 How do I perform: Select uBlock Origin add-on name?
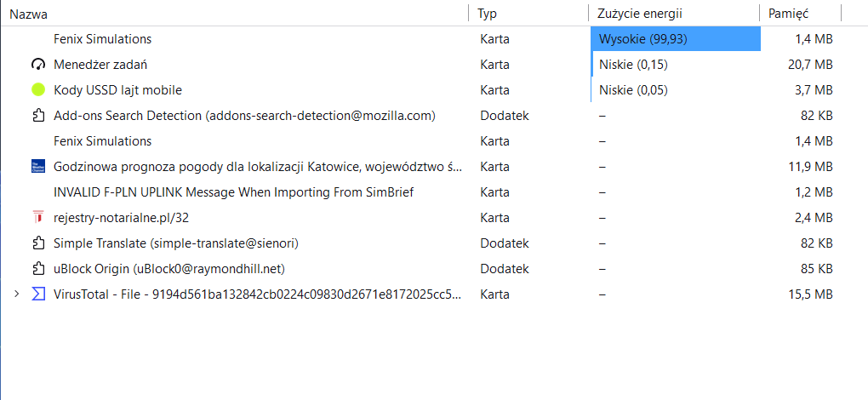[x=169, y=269]
